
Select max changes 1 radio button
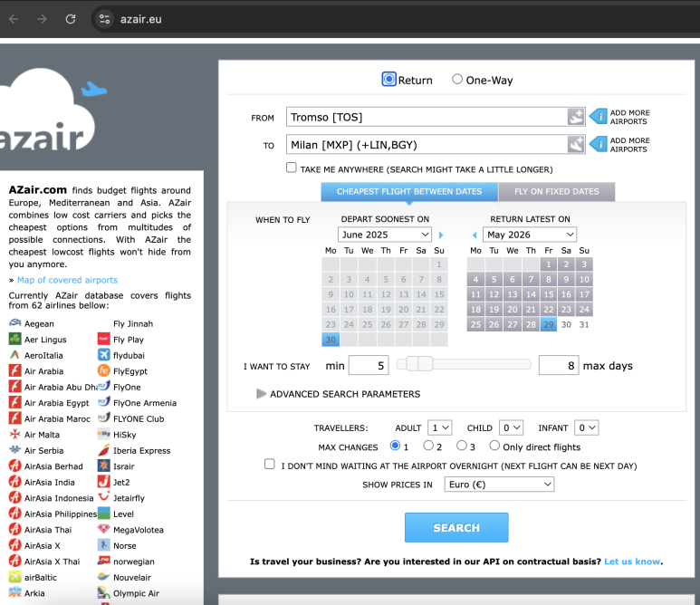[395, 446]
